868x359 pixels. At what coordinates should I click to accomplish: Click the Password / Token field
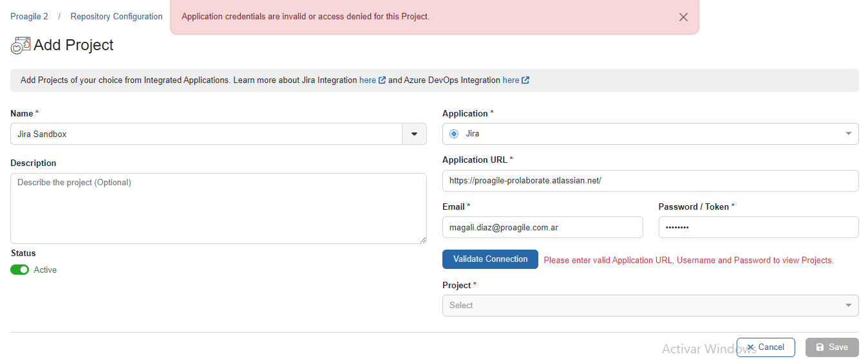[759, 227]
